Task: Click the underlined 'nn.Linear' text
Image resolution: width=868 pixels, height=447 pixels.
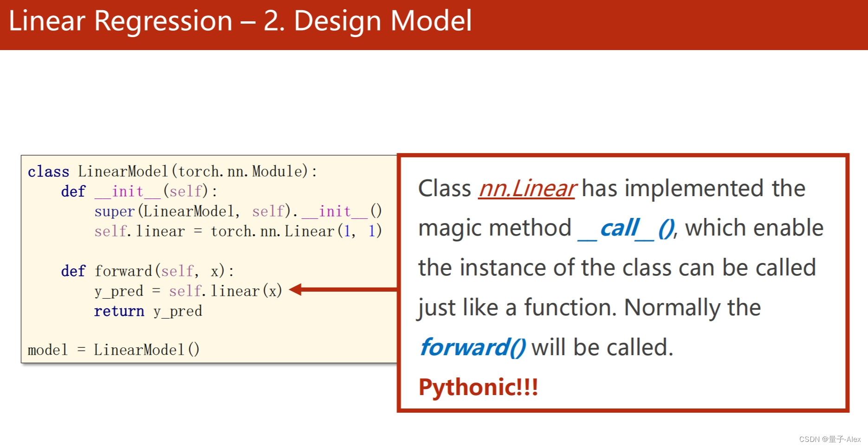Action: click(x=527, y=188)
